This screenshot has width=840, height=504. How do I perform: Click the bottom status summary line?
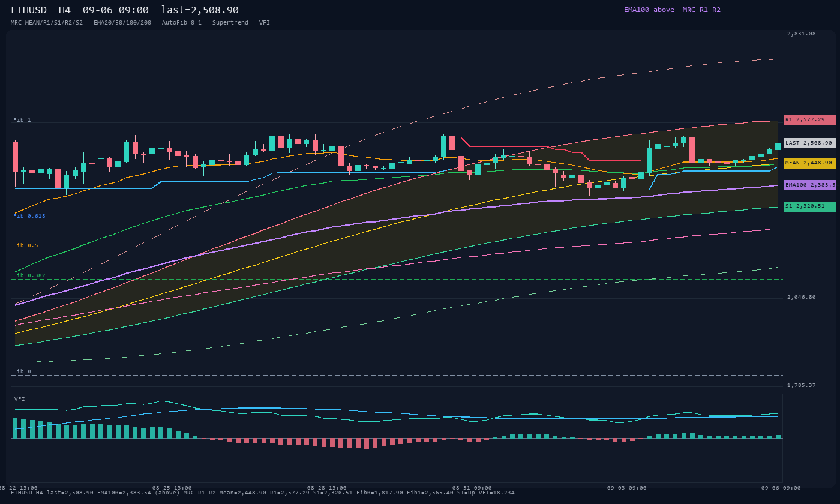pyautogui.click(x=262, y=493)
